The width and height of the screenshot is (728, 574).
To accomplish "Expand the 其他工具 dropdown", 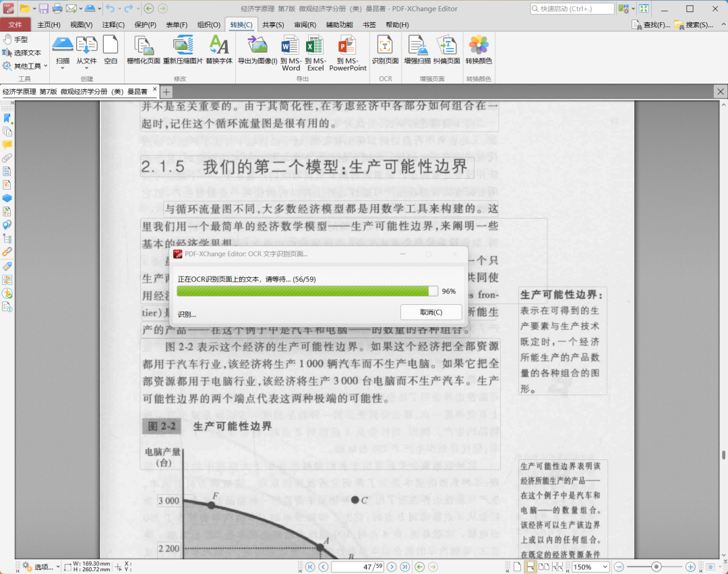I will tap(27, 66).
